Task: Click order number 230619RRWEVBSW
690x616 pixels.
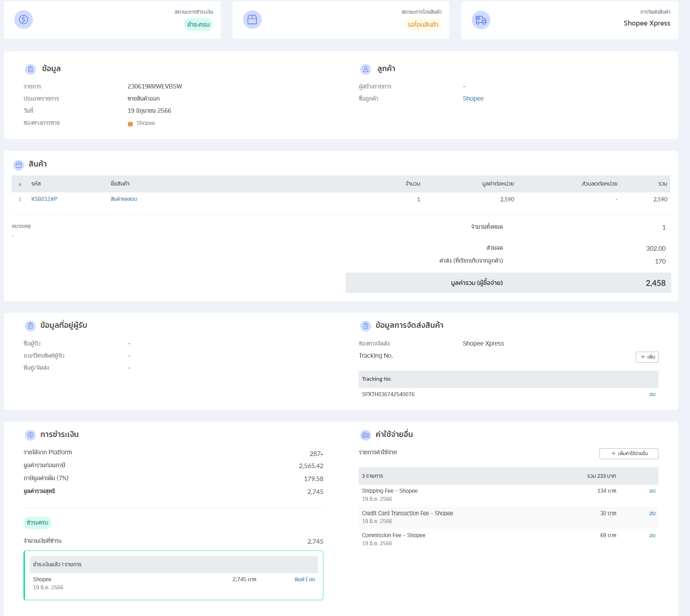Action: coord(155,86)
